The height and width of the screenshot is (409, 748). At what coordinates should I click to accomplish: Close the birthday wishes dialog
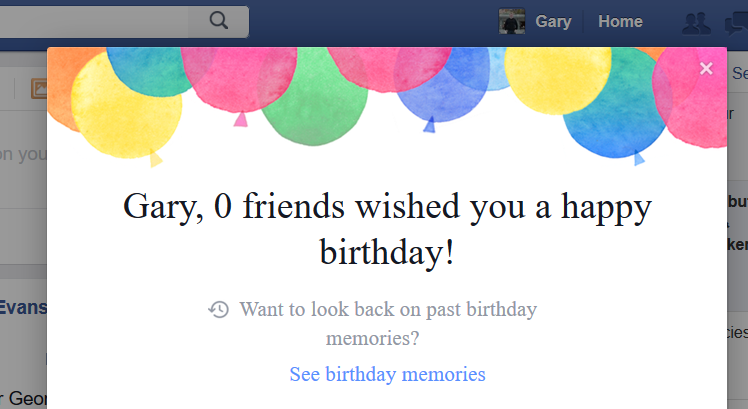(x=706, y=68)
